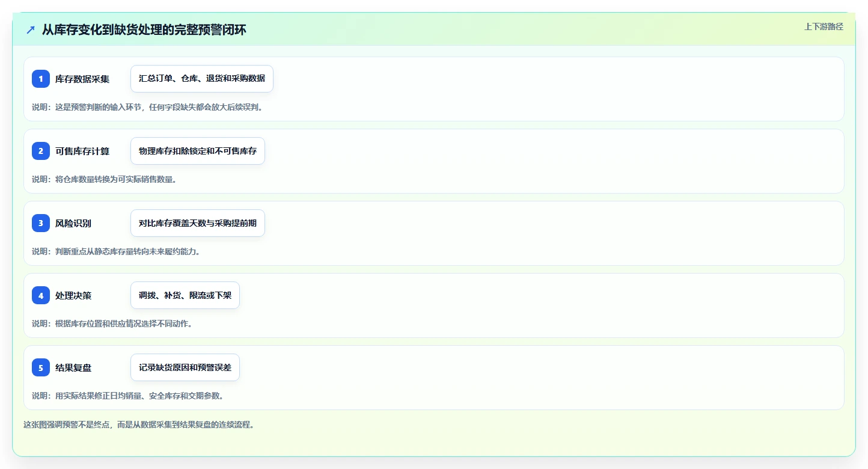Click step number 2 badge
The width and height of the screenshot is (868, 469).
tap(41, 151)
